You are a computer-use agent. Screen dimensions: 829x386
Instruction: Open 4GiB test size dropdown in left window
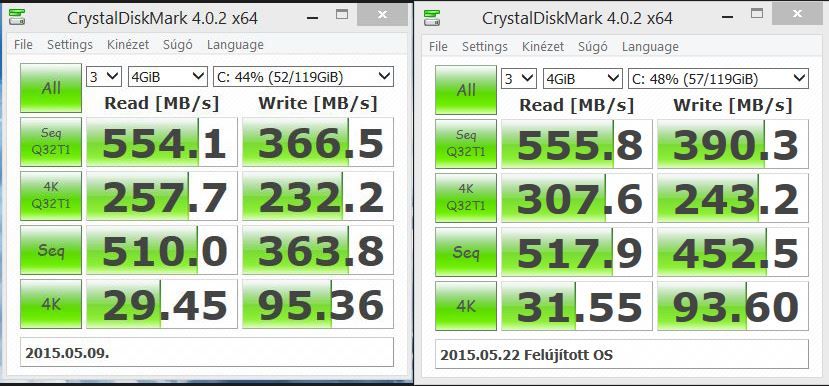168,77
